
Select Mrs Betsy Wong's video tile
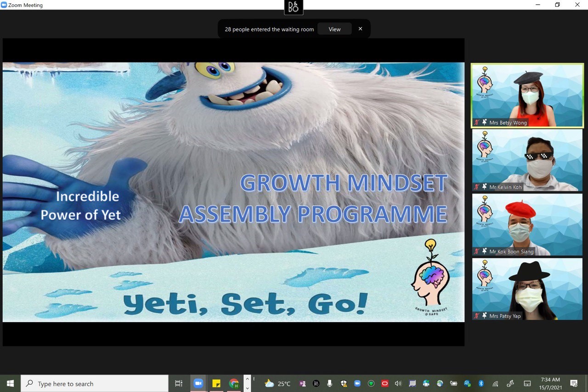(x=527, y=96)
